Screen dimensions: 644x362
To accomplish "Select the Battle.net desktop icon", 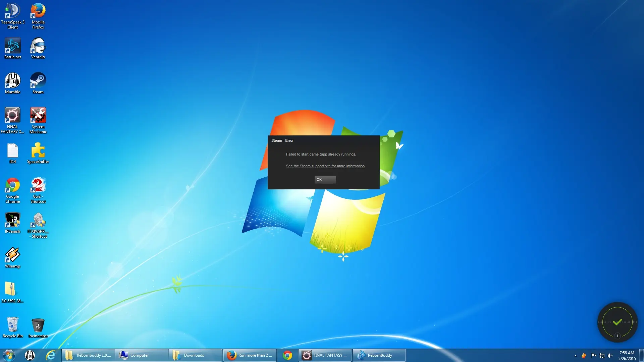I will pos(12,48).
